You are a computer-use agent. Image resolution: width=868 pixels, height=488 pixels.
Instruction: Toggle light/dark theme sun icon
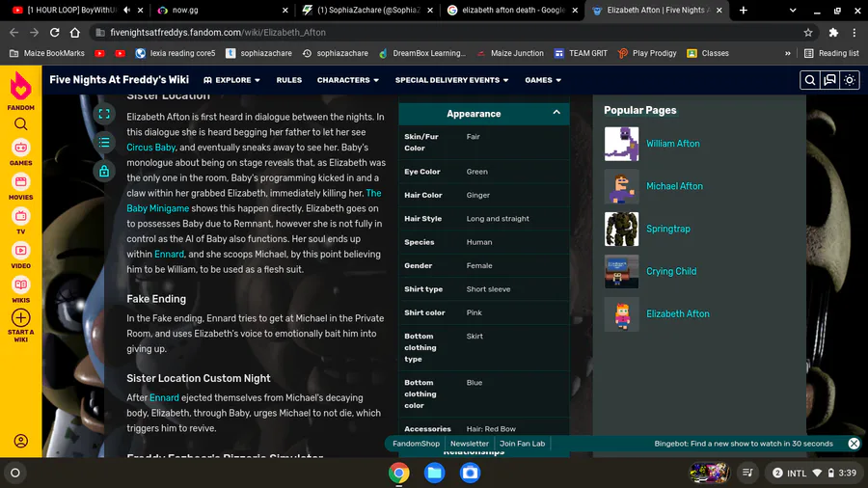click(x=850, y=80)
